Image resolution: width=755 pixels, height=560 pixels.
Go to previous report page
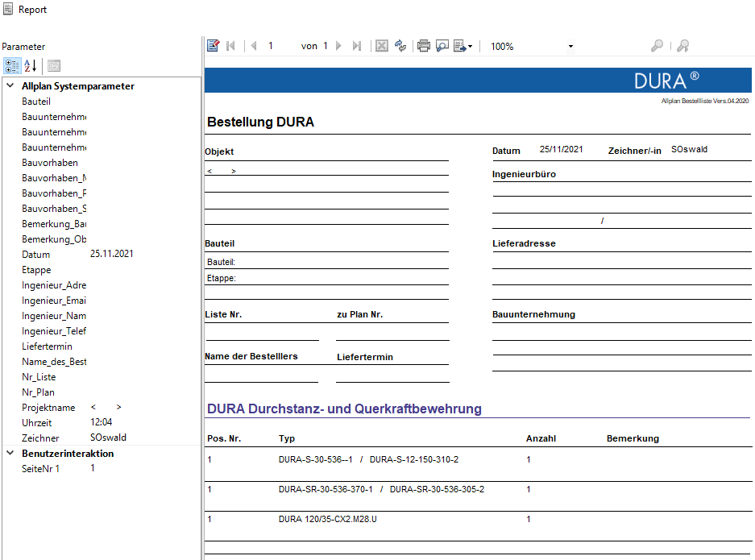point(254,46)
